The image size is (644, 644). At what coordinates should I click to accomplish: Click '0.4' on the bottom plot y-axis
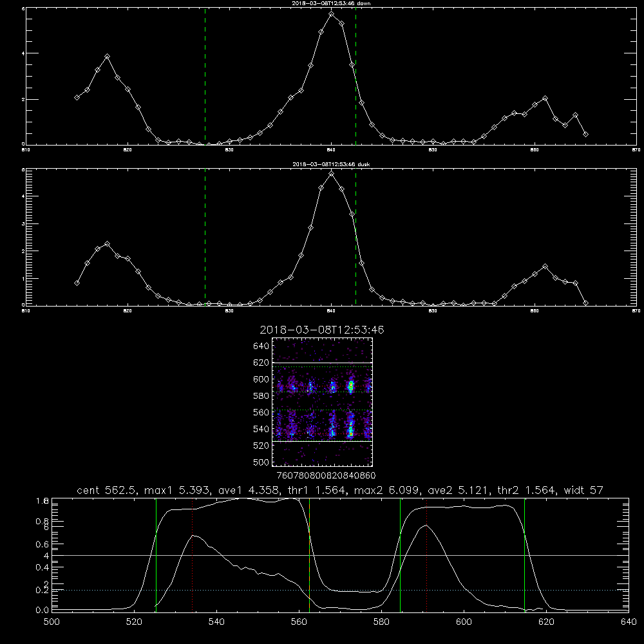pos(43,567)
